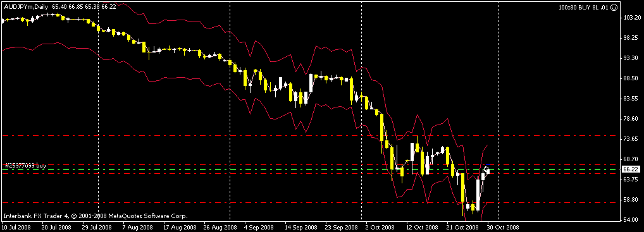Click the '29 Jul 2008' date label
The image size is (644, 232).
click(x=96, y=227)
